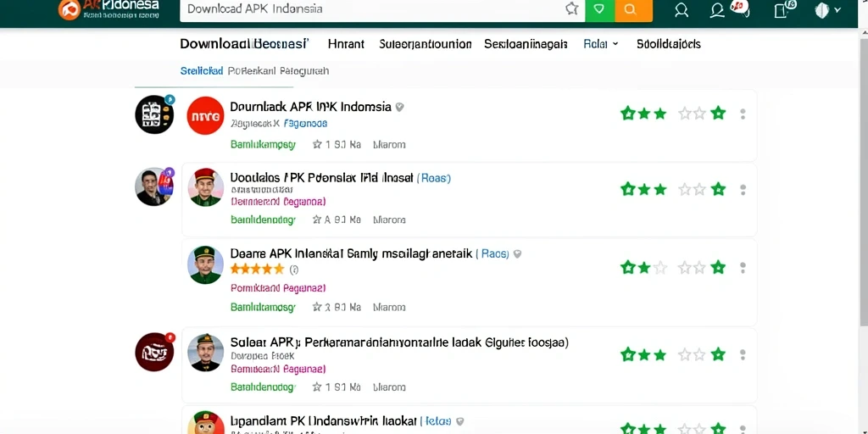868x434 pixels.
Task: Open the user icon with red notification badge
Action: pyautogui.click(x=717, y=10)
